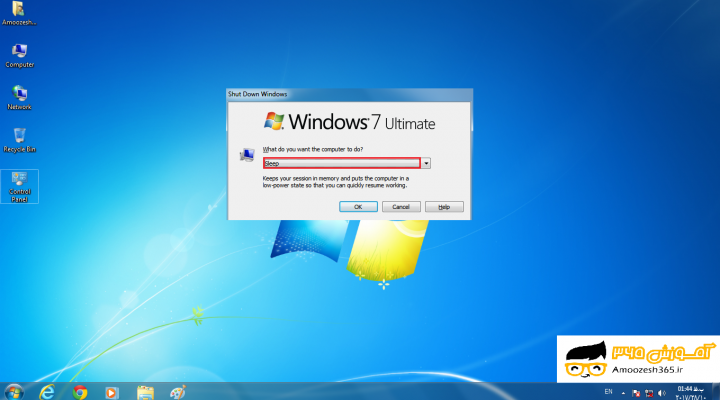Image resolution: width=720 pixels, height=400 pixels.
Task: Open Action Center flag icon
Action: click(636, 393)
